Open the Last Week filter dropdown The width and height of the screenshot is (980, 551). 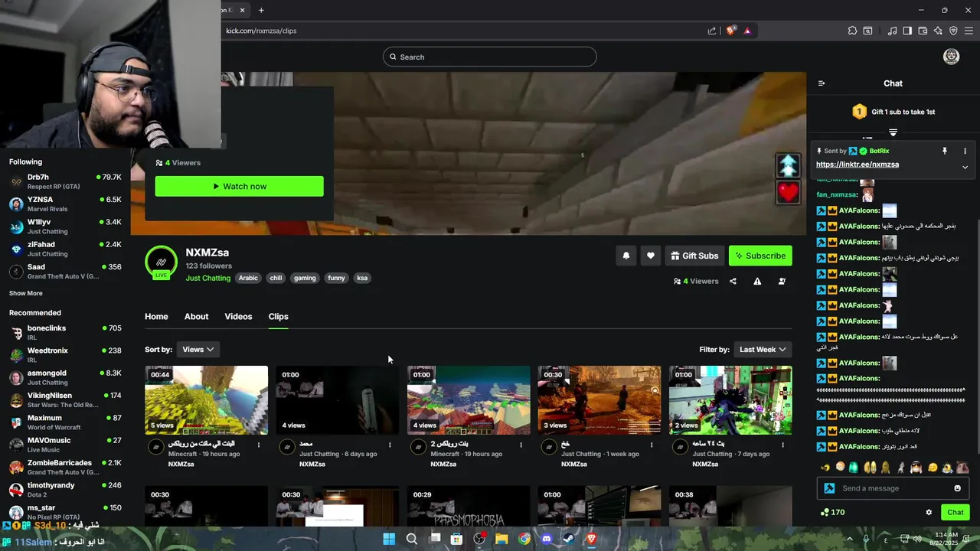point(763,349)
